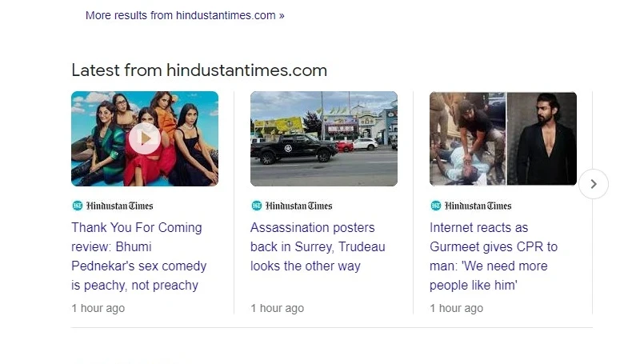Open More results from hindustantimes.com link
Viewport: 632px width, 364px height.
click(185, 15)
